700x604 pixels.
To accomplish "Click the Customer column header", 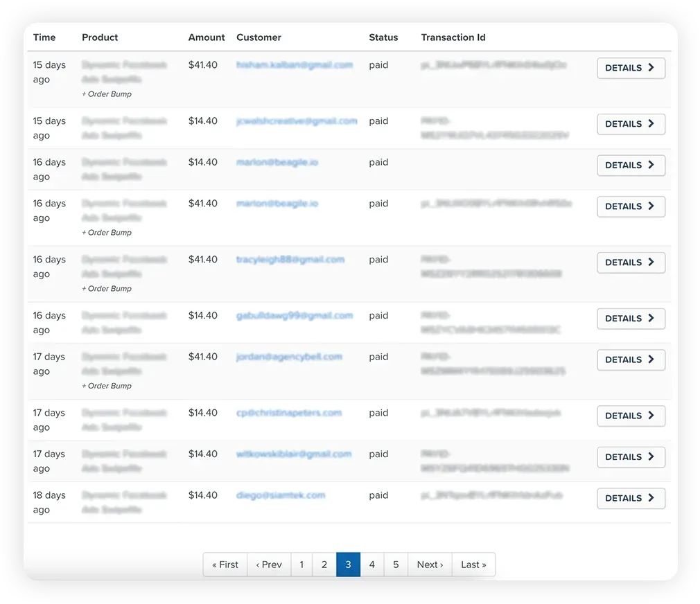I will (259, 37).
